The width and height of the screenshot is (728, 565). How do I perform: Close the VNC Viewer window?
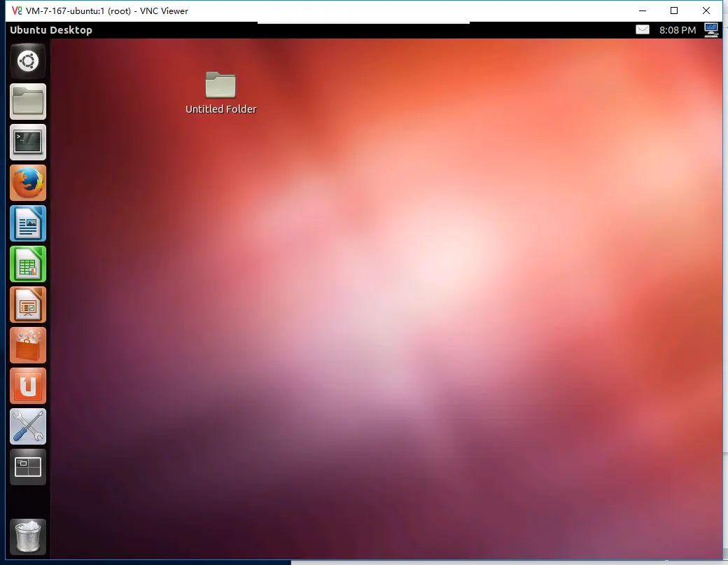[x=706, y=11]
